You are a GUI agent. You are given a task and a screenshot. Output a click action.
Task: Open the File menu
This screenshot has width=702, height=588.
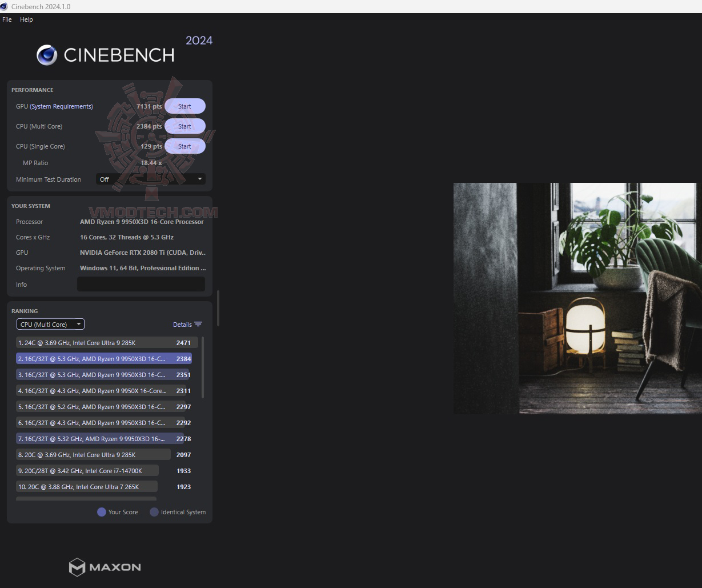click(x=7, y=19)
